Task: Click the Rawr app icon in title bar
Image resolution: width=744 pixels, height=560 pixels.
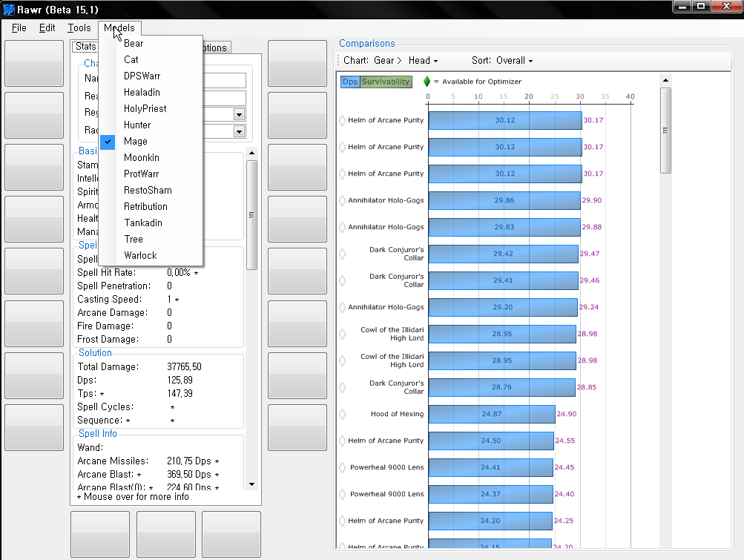Action: tap(9, 10)
